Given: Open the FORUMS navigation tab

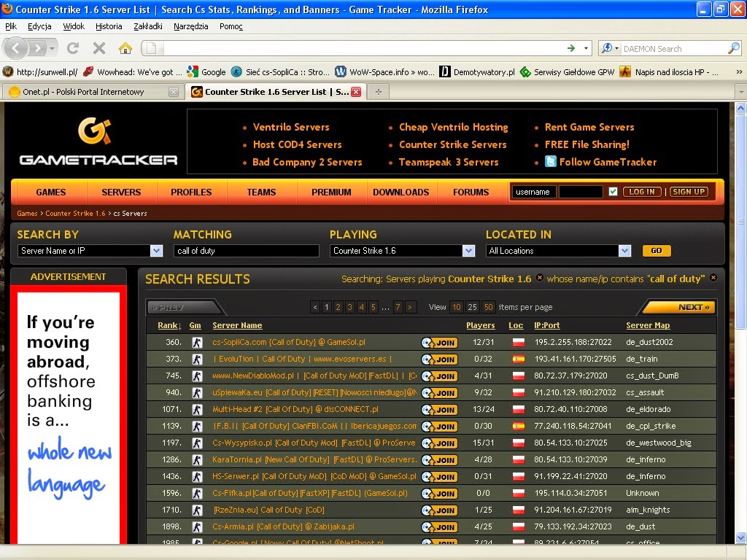Looking at the screenshot, I should [x=471, y=192].
